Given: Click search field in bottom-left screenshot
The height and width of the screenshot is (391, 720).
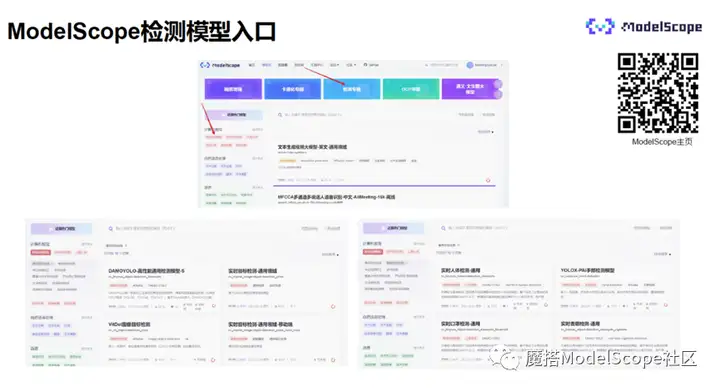Looking at the screenshot, I should (x=202, y=228).
